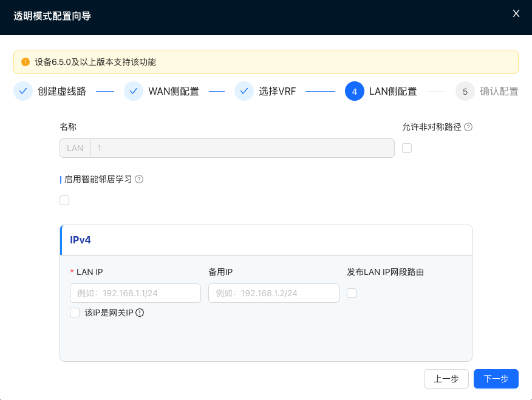Enable the 允许非对称路径 checkbox

pos(407,148)
